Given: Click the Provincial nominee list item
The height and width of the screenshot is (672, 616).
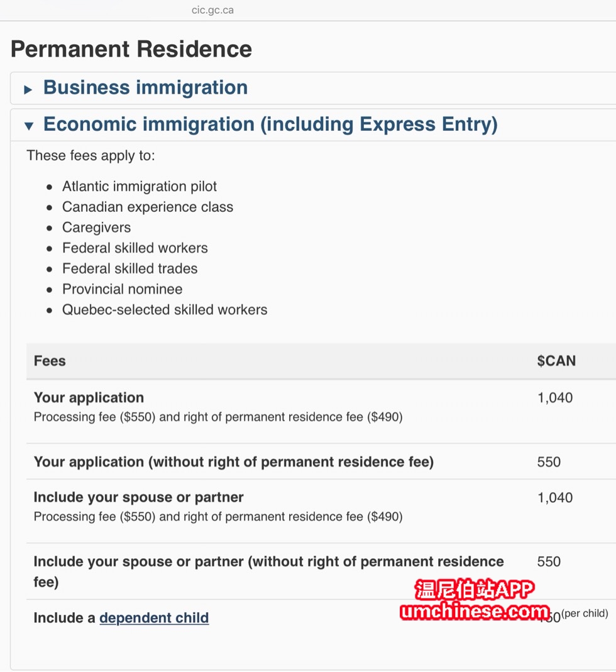Looking at the screenshot, I should click(122, 289).
